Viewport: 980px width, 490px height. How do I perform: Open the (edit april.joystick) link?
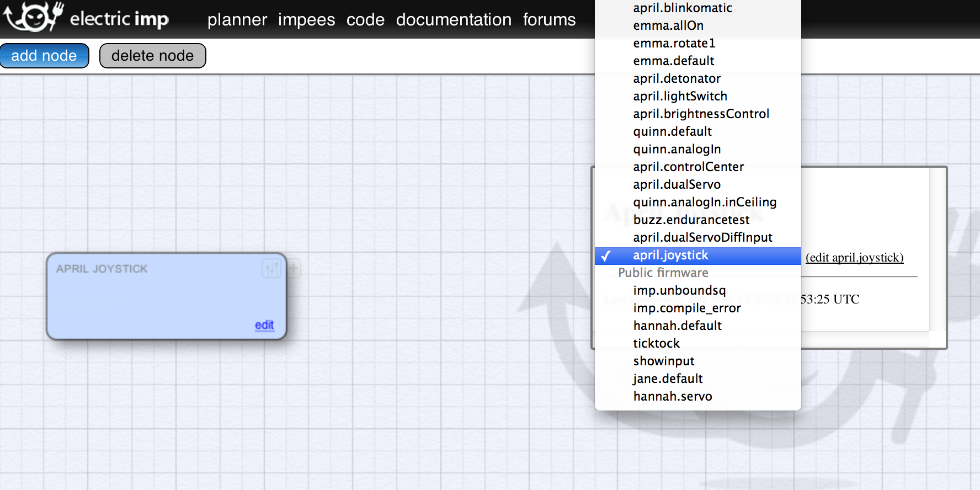[854, 258]
